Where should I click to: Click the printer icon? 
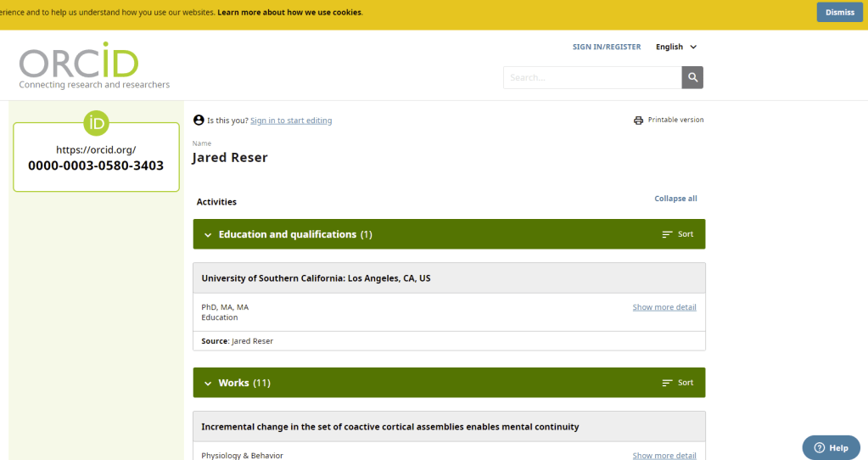[x=638, y=121]
